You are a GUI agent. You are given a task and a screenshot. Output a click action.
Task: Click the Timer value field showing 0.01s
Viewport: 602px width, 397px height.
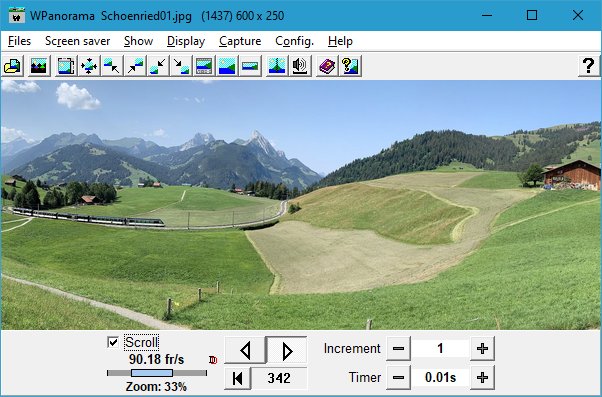(440, 378)
